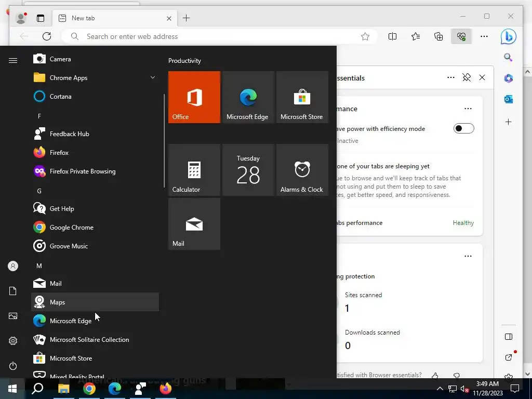Viewport: 532px width, 399px height.
Task: Open Documents from Start sidebar
Action: [13, 291]
